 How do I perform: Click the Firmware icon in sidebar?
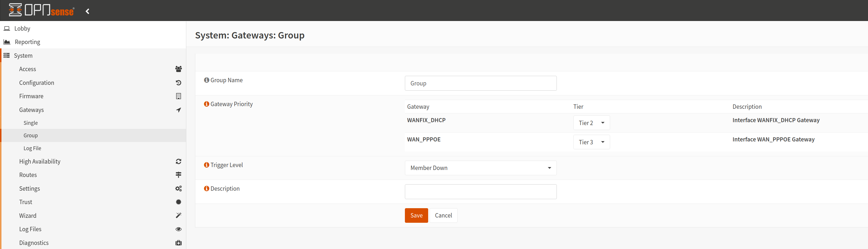click(178, 96)
